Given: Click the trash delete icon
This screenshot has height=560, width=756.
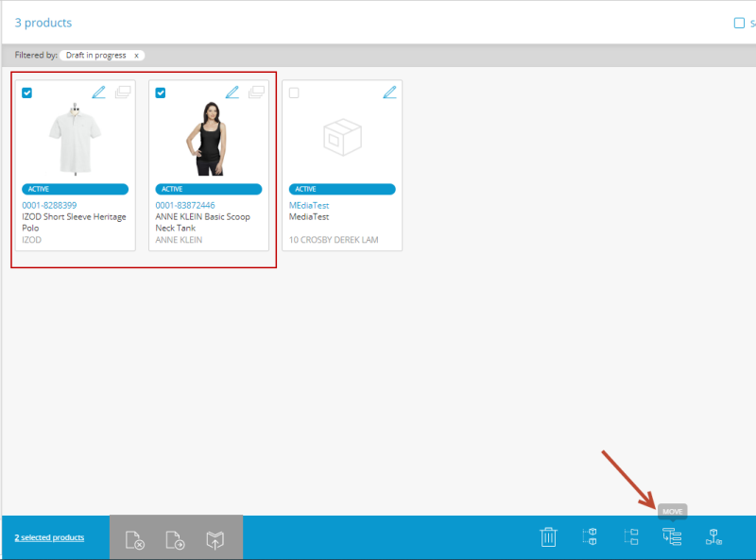Looking at the screenshot, I should [x=548, y=537].
